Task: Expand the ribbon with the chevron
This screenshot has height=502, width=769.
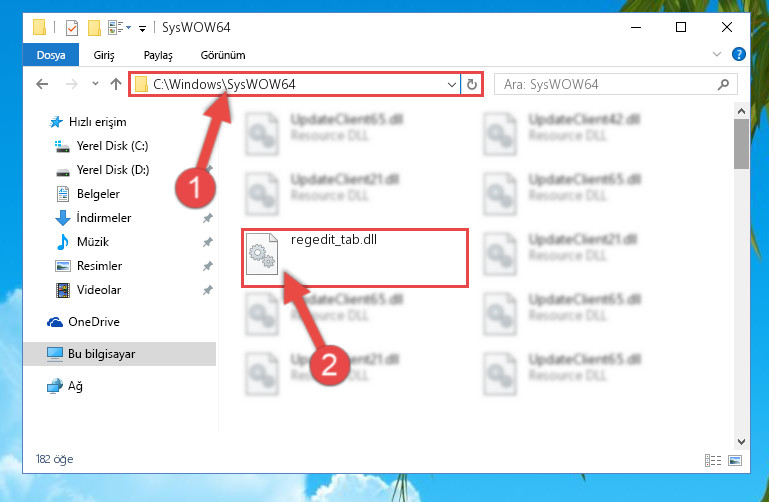Action: click(717, 54)
